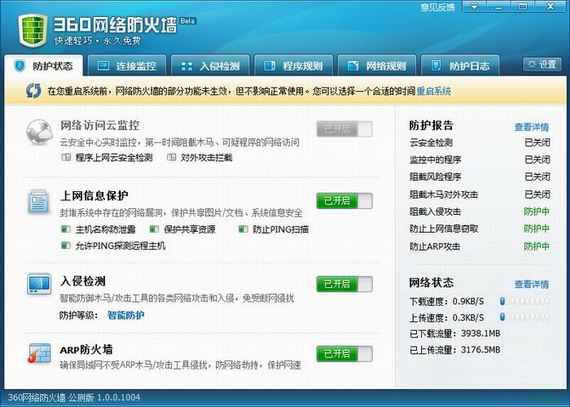Screen dimensions: 570x407
Task: Toggle the 入侵检测 on/off switch
Action: click(x=344, y=284)
